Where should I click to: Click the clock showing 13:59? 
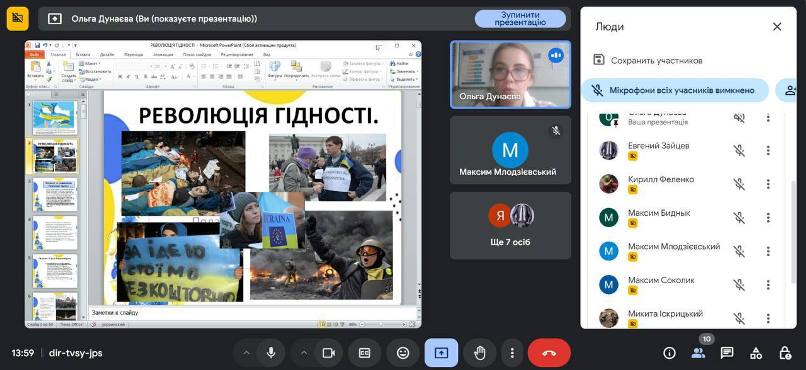[23, 353]
